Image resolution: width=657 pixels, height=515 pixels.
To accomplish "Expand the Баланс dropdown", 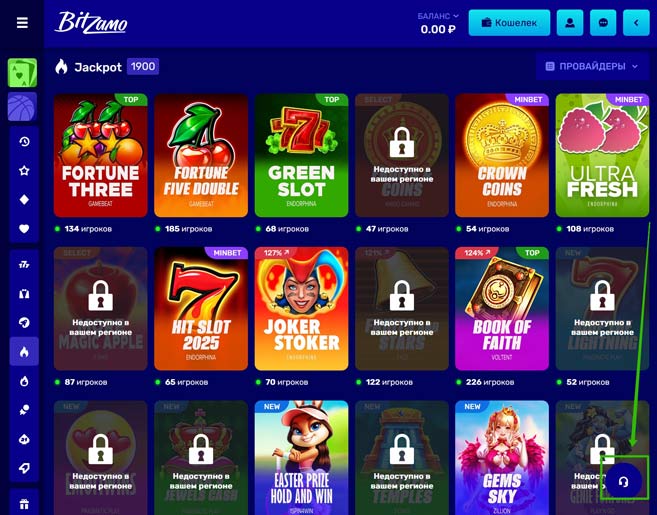I will point(438,16).
